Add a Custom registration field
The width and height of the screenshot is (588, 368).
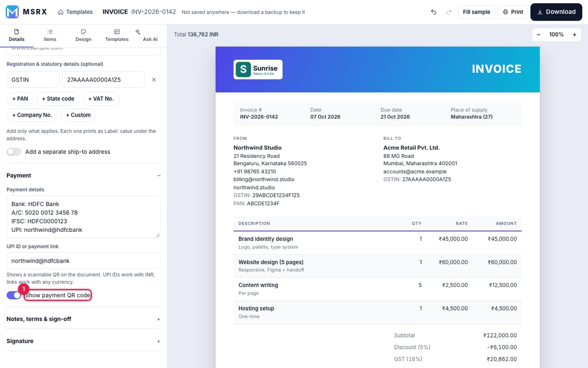coord(78,115)
